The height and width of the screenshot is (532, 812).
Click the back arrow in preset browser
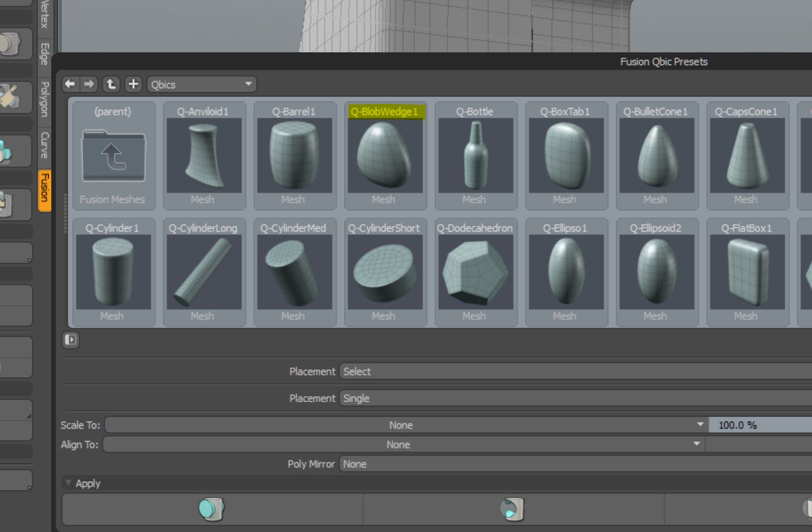(70, 84)
